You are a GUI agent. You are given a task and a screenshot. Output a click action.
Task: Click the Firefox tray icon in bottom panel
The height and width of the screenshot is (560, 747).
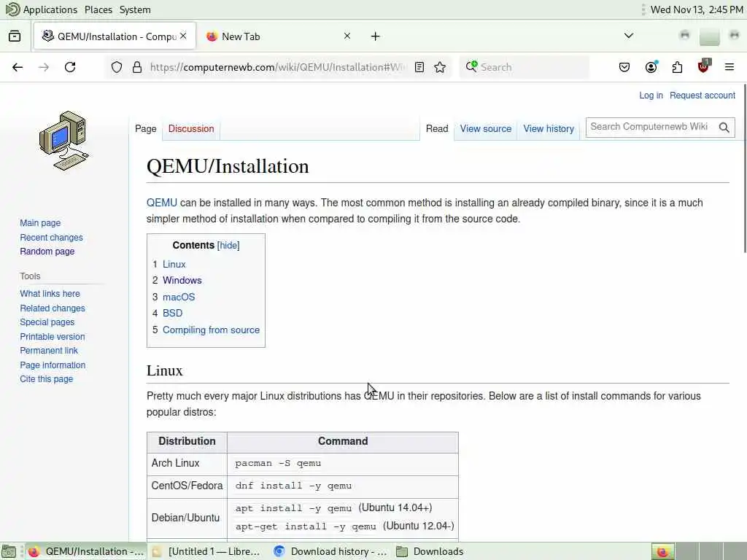(662, 551)
